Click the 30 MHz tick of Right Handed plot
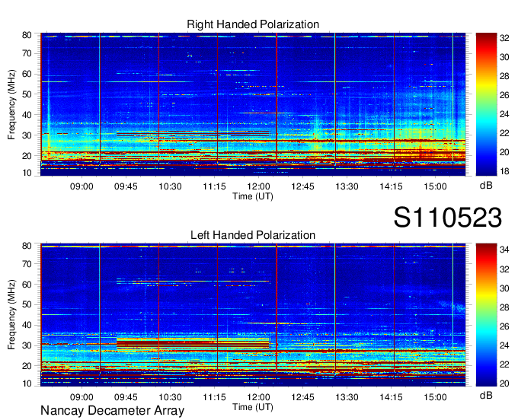Screen dimensions: 518x420 click(x=27, y=135)
